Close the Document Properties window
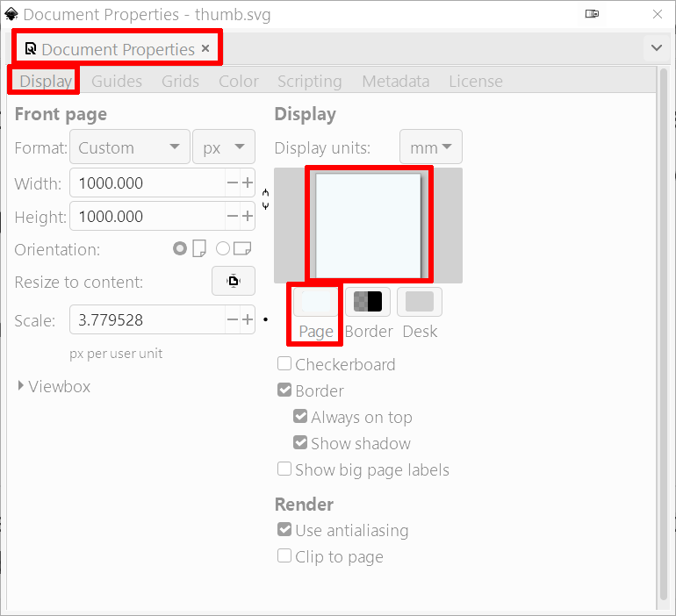676x616 pixels. coord(658,14)
